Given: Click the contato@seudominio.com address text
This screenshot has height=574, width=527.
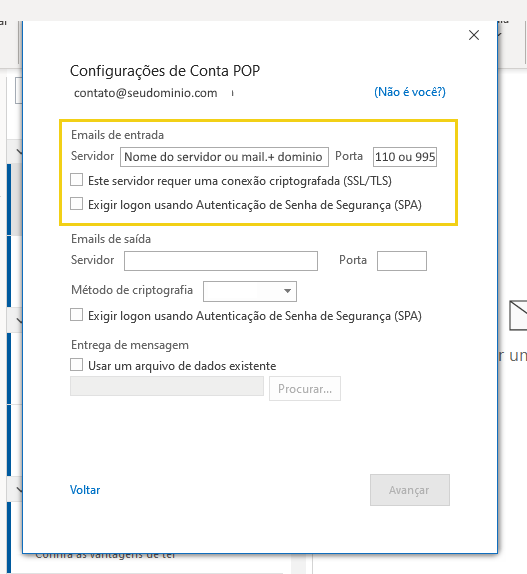Looking at the screenshot, I should 146,93.
